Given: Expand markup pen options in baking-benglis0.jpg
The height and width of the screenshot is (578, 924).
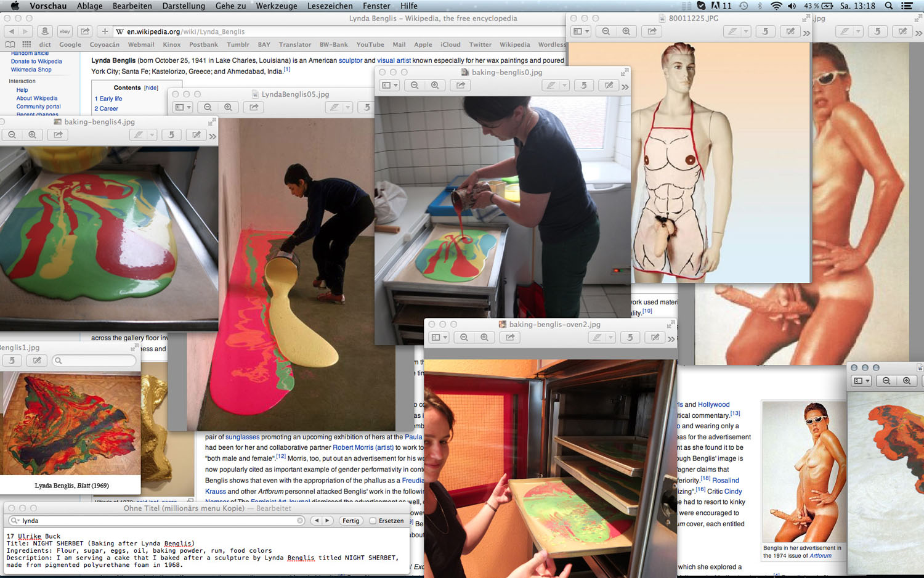Looking at the screenshot, I should (564, 86).
